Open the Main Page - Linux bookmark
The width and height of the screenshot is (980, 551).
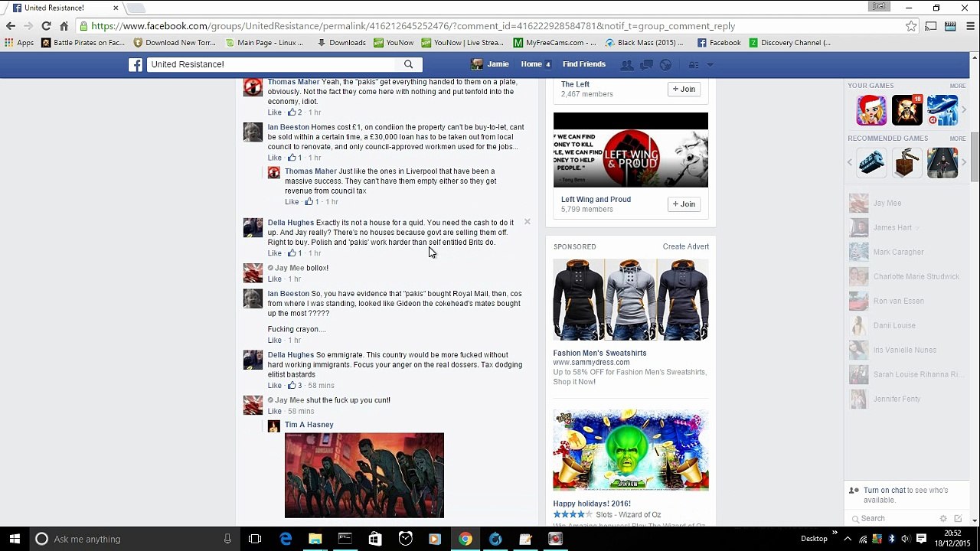pyautogui.click(x=264, y=43)
